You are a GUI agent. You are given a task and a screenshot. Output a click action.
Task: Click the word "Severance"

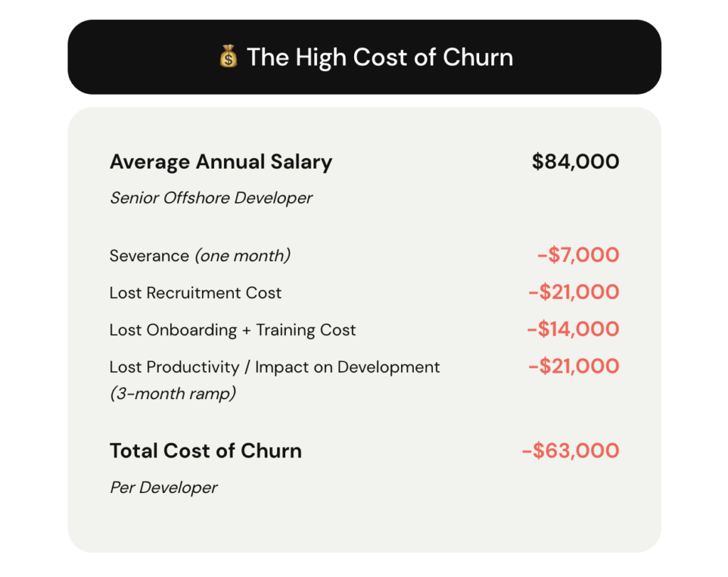(149, 255)
